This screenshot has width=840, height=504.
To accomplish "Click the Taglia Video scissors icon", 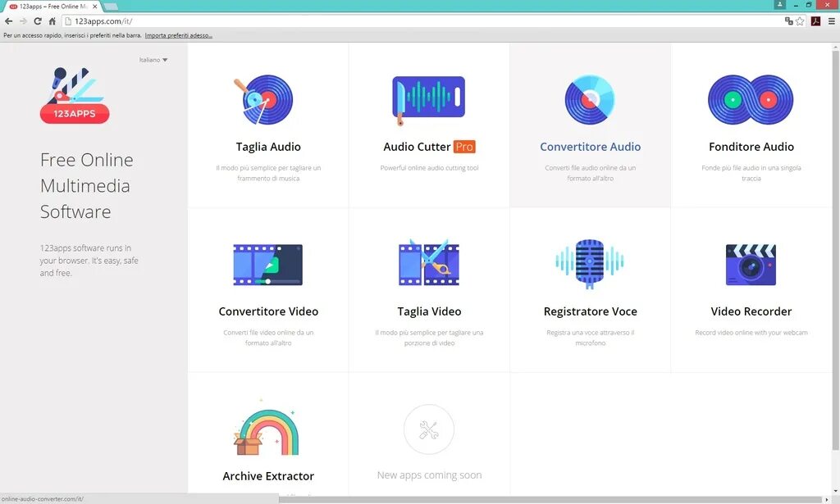I will (x=429, y=263).
